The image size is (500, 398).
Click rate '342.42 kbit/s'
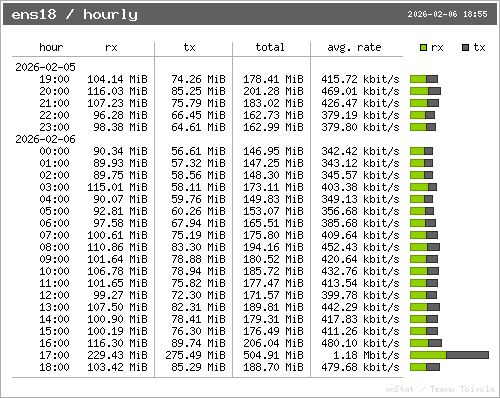(x=360, y=151)
